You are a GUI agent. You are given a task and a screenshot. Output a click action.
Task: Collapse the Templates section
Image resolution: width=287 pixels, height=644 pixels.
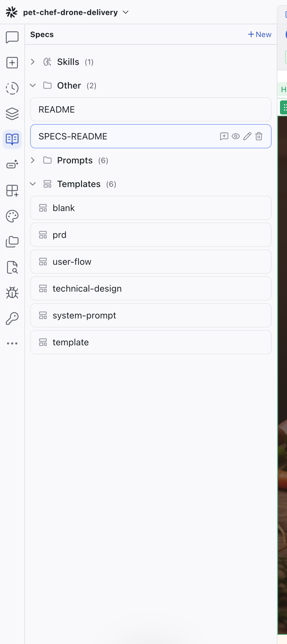point(33,184)
